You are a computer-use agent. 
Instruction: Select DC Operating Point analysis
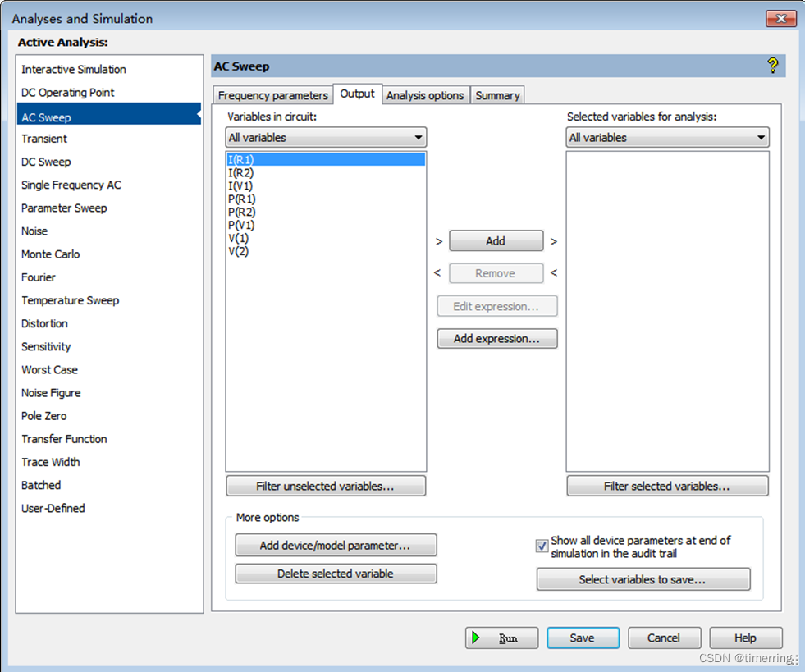[x=68, y=93]
